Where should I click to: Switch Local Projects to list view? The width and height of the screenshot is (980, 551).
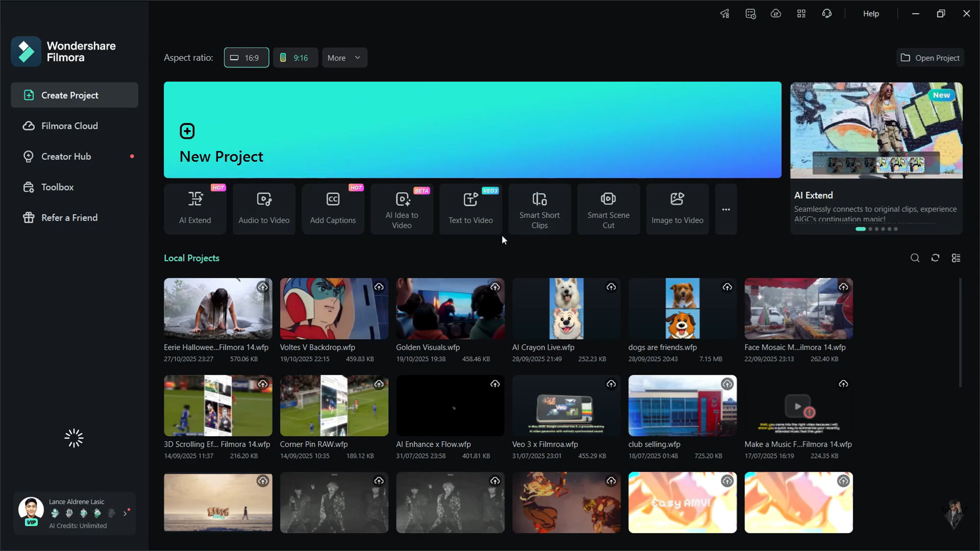(x=956, y=258)
